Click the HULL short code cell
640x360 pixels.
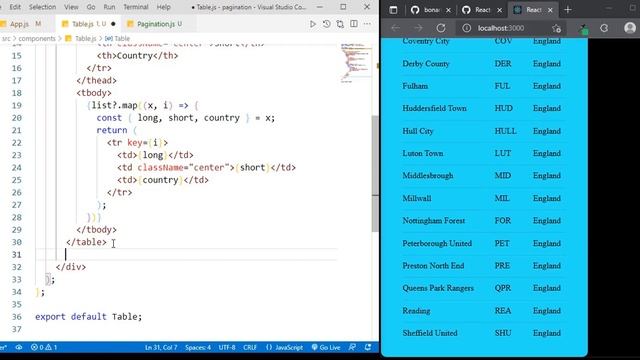point(505,131)
